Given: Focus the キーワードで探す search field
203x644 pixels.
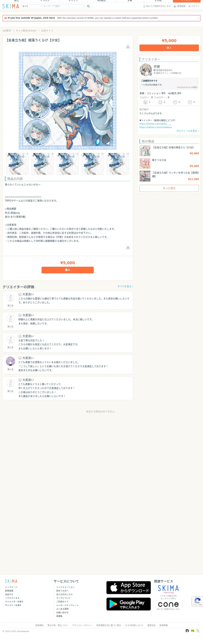Looking at the screenshot, I should (63, 6).
